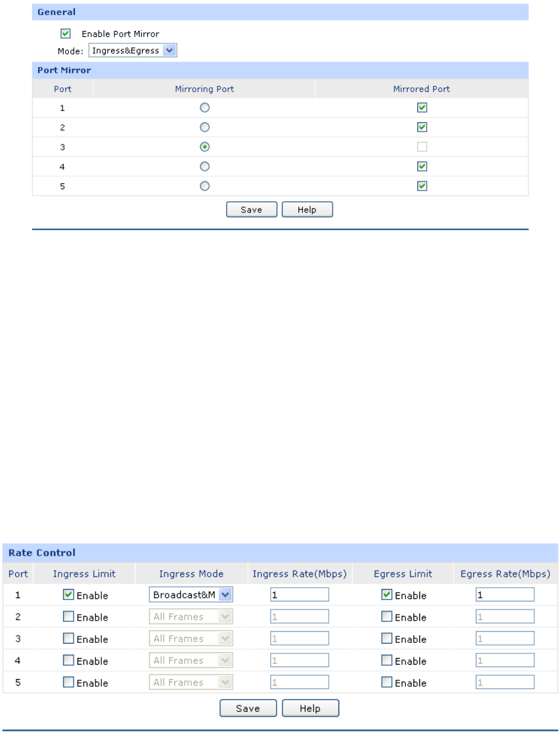This screenshot has width=560, height=733.
Task: Click the General section title
Action: tap(57, 12)
